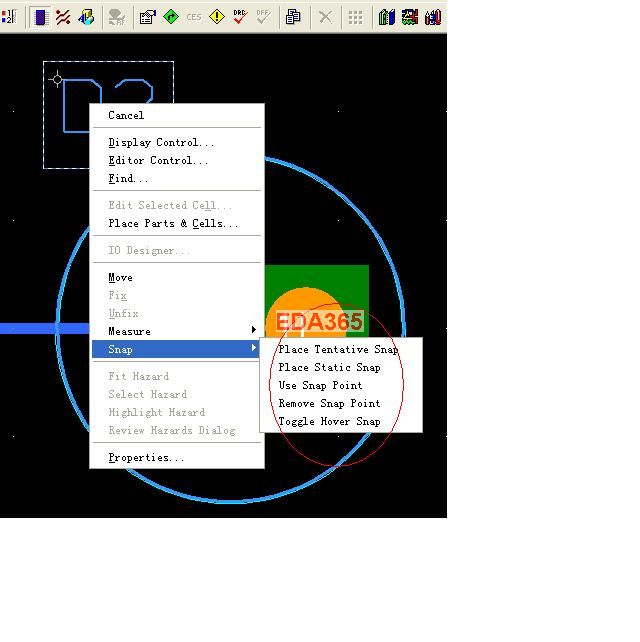Open Review Hazards yellow warning icon
The width and height of the screenshot is (640, 642).
217,17
